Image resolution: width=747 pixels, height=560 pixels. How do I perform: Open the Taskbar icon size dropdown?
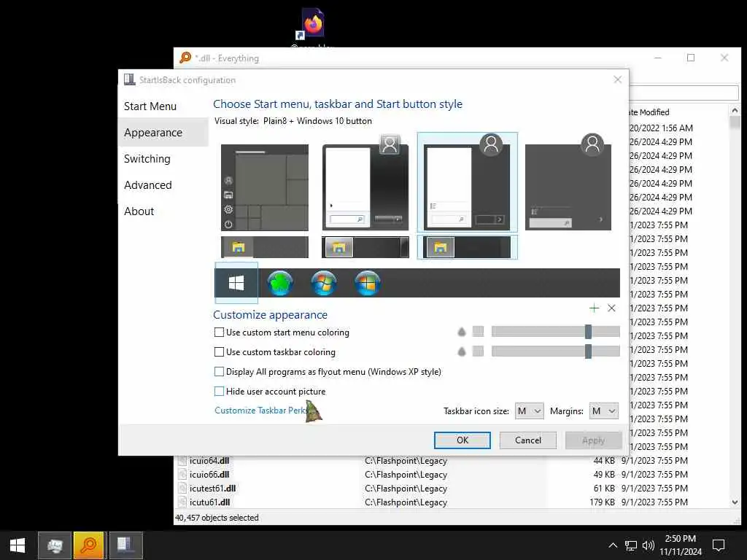click(x=530, y=411)
